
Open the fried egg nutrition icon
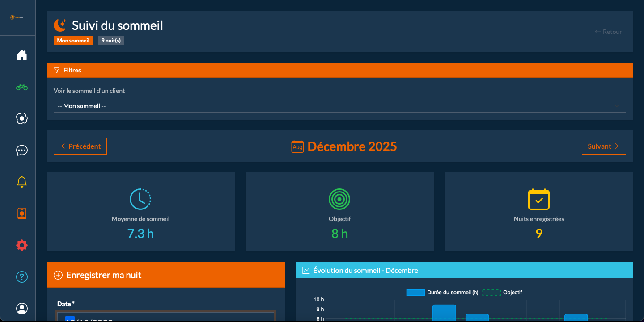coord(21,118)
